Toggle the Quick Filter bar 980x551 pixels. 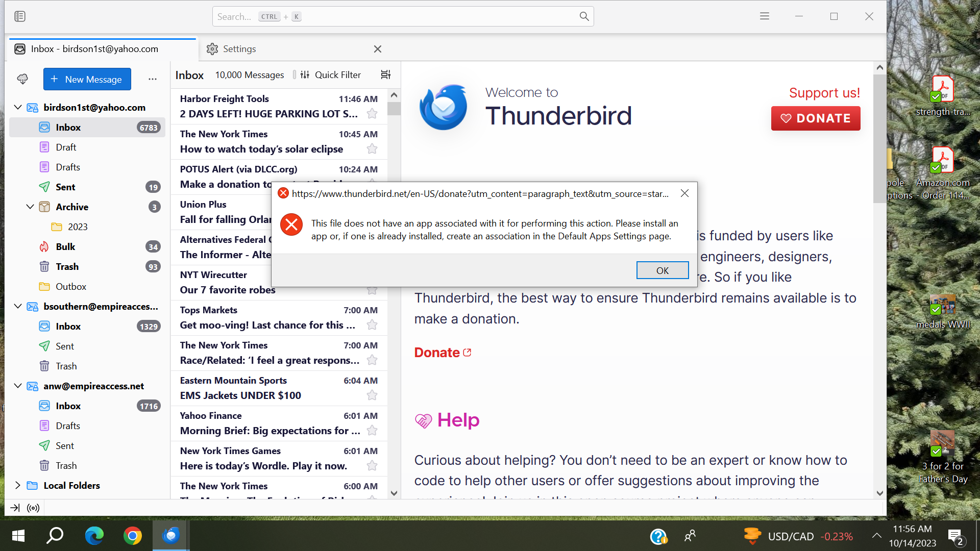pos(330,75)
